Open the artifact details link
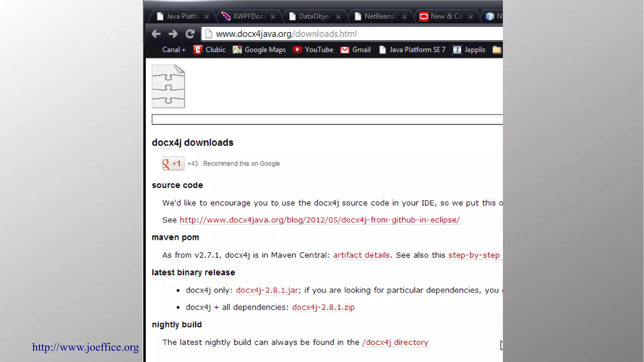The height and width of the screenshot is (362, 644). tap(361, 255)
